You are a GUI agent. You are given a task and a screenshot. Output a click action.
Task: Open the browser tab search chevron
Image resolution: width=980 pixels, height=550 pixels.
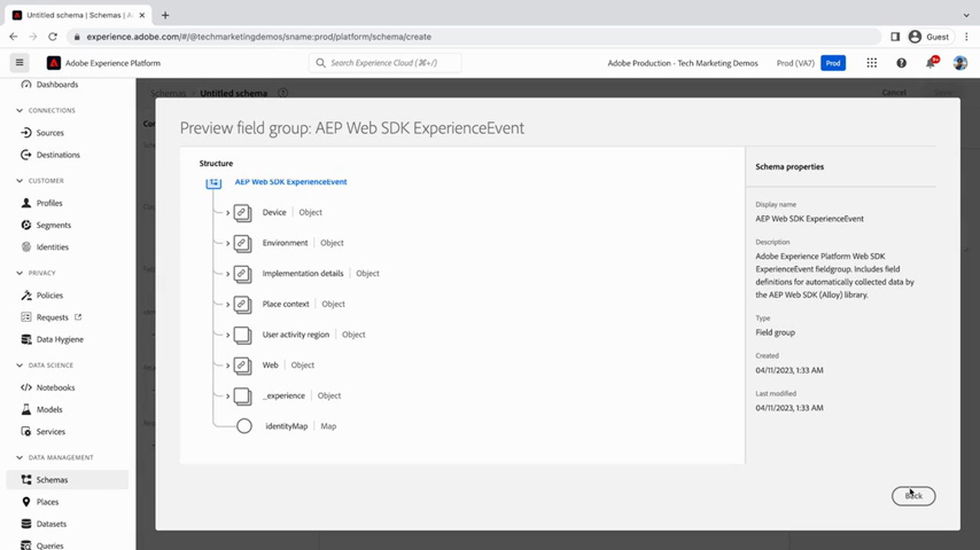pyautogui.click(x=966, y=15)
